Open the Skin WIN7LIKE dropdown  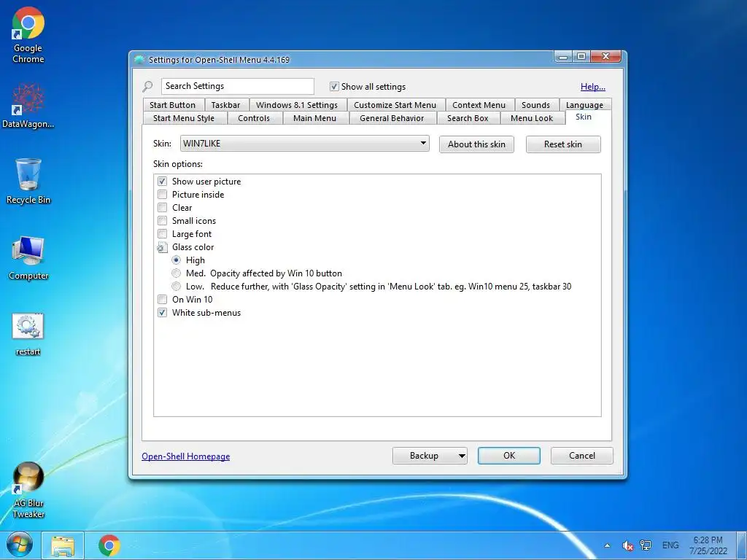(304, 144)
